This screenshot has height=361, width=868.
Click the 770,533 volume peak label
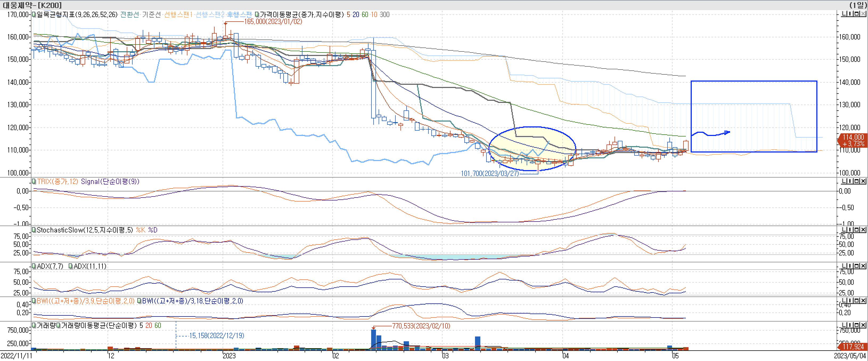coord(421,326)
